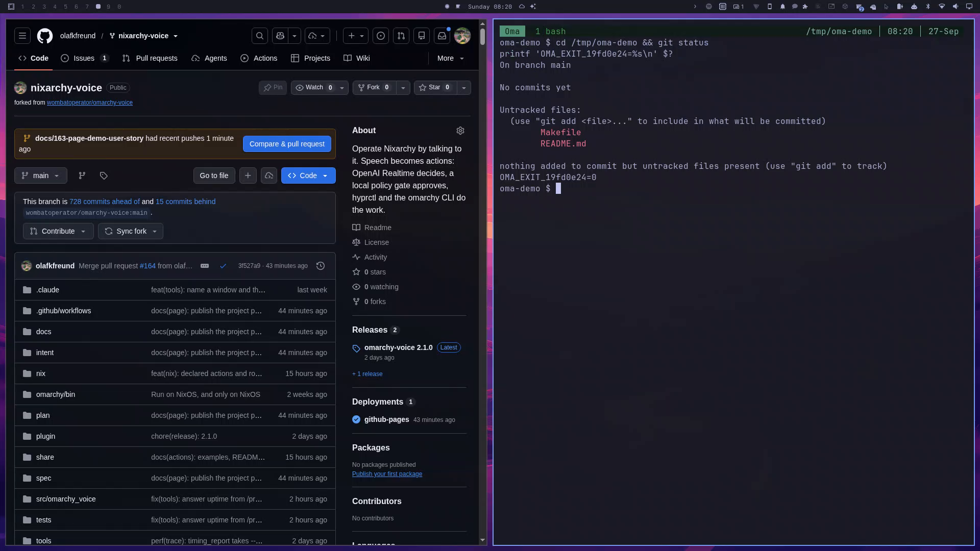Switch to the Pull requests tab
Screen dimensions: 980x551
150,58
